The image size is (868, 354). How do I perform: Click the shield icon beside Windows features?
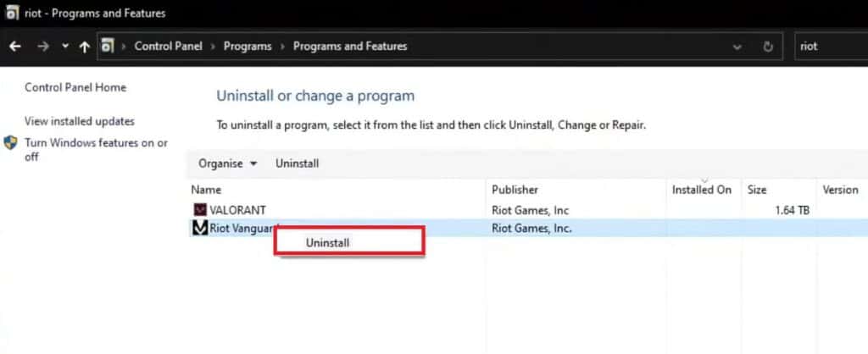click(x=10, y=143)
